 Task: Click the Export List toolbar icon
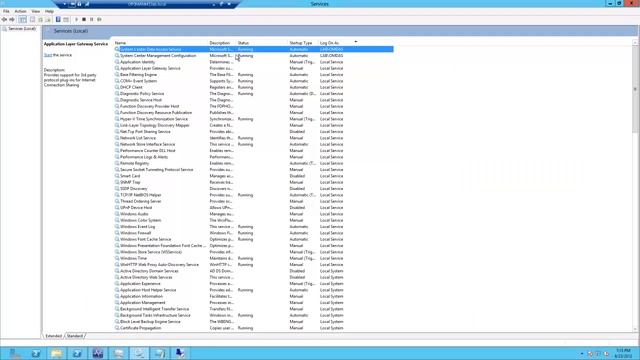pyautogui.click(x=48, y=20)
